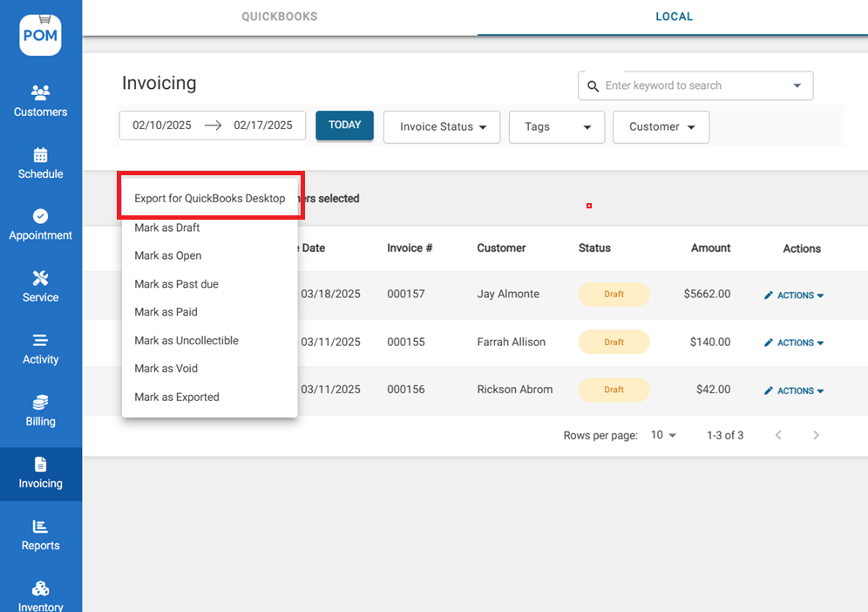This screenshot has width=868, height=612.
Task: Open the Service tools icon
Action: coord(40,279)
